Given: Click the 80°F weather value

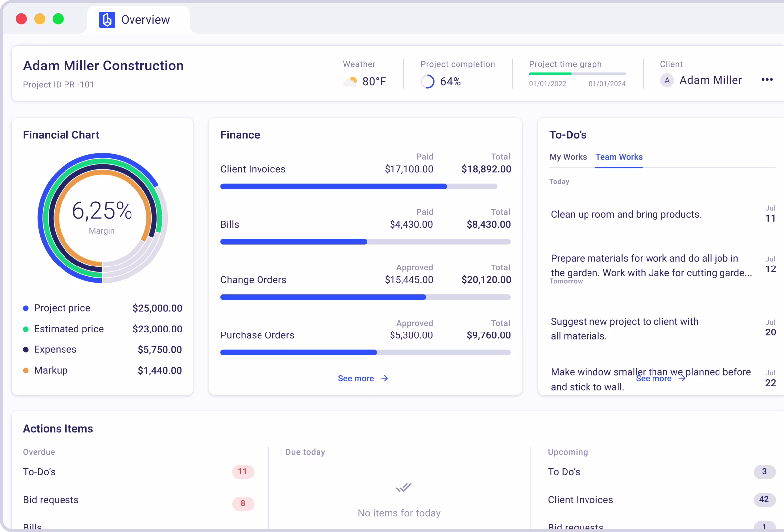Looking at the screenshot, I should [374, 82].
